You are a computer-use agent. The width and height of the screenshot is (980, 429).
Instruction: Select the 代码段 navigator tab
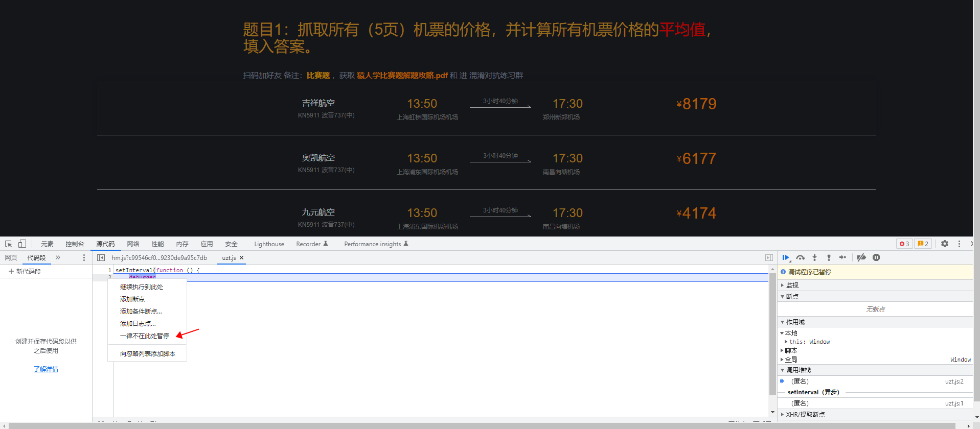tap(36, 258)
